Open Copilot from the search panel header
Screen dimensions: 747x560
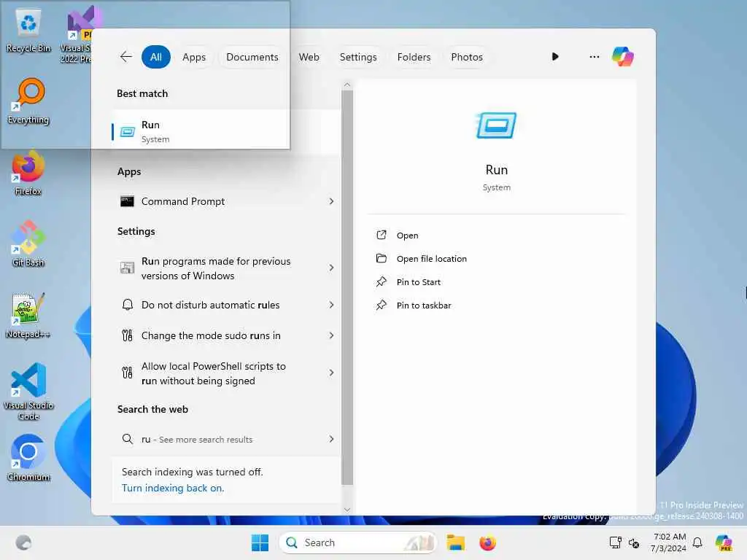623,57
